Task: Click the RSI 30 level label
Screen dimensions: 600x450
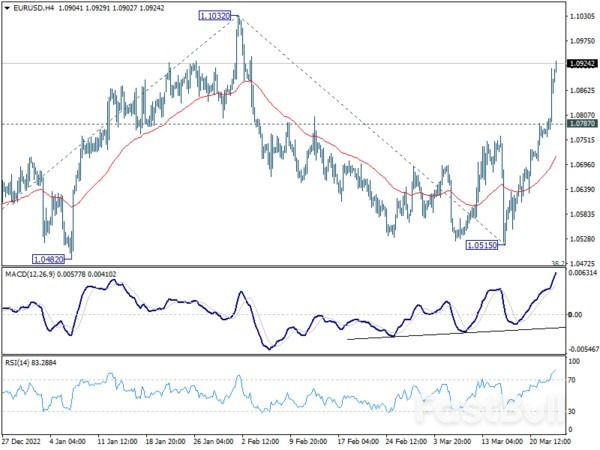Action: tap(572, 411)
